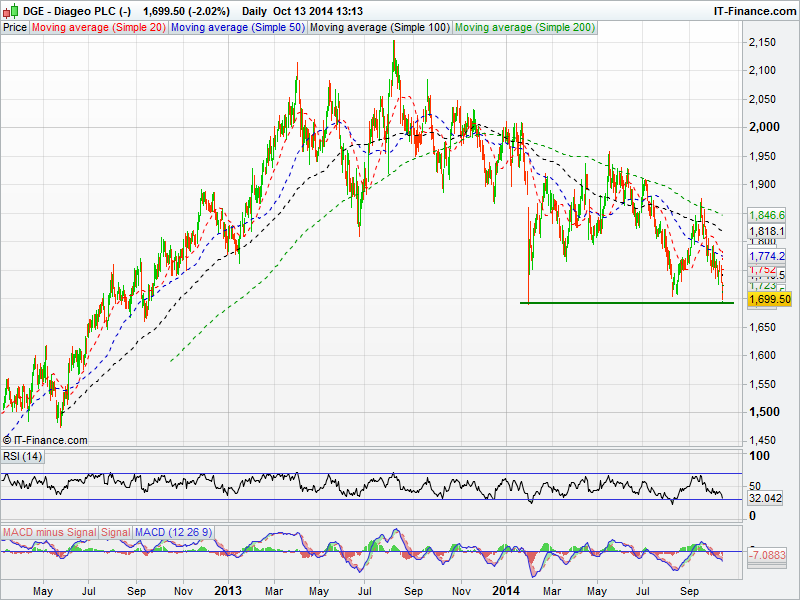Click the MACD value -7.0883 tag
Screen dimensions: 800x600
tap(768, 553)
